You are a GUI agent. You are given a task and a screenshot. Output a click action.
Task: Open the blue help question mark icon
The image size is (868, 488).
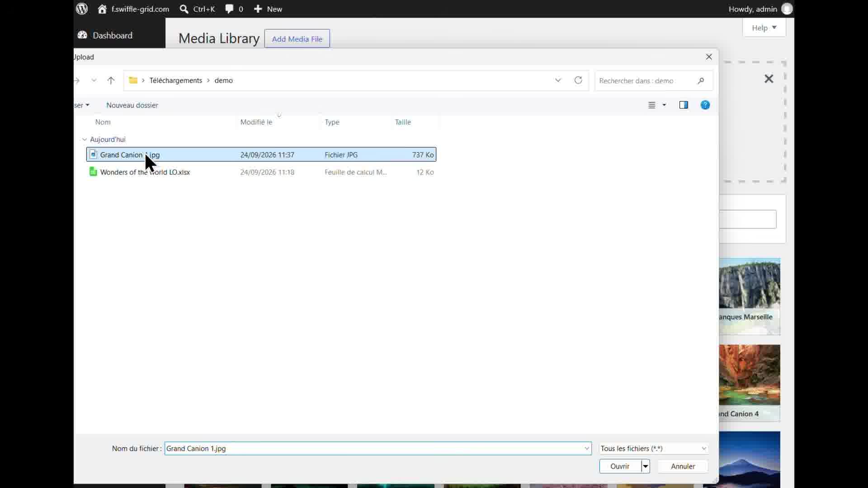pos(705,105)
